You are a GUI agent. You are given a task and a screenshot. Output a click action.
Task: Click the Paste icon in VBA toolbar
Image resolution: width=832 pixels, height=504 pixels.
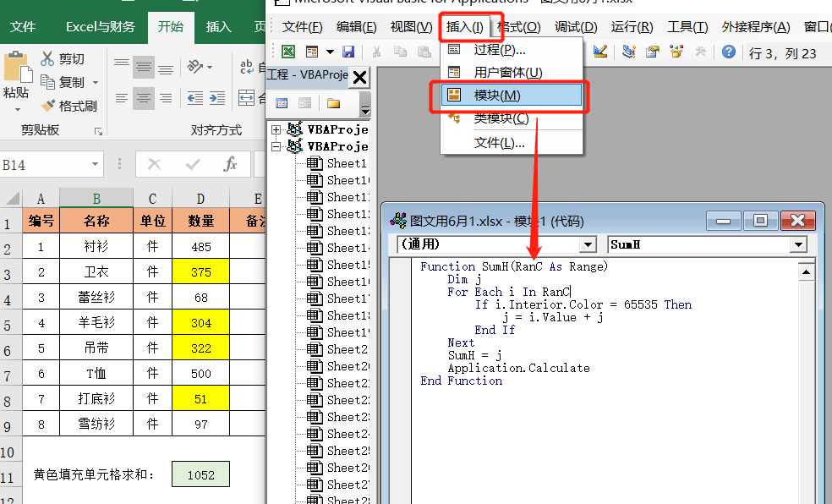click(x=424, y=52)
